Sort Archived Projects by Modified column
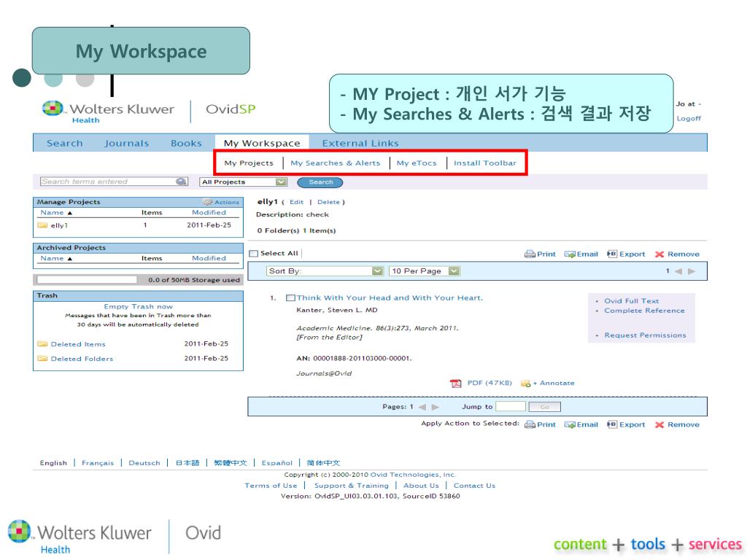Image resolution: width=747 pixels, height=560 pixels. point(209,258)
